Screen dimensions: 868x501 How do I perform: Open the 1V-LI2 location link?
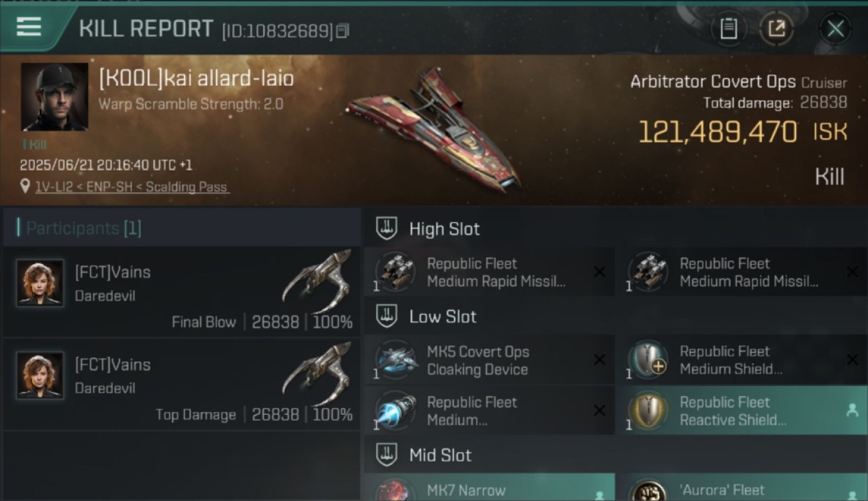tap(132, 187)
